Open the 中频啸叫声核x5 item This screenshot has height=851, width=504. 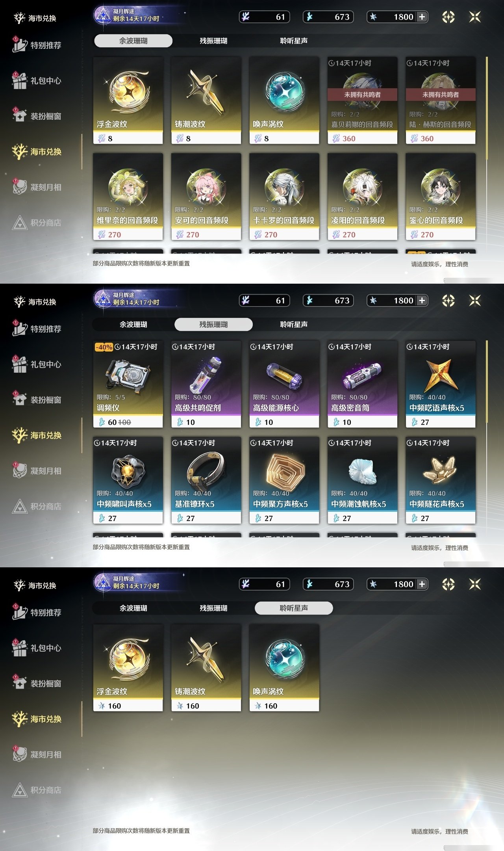coord(128,480)
